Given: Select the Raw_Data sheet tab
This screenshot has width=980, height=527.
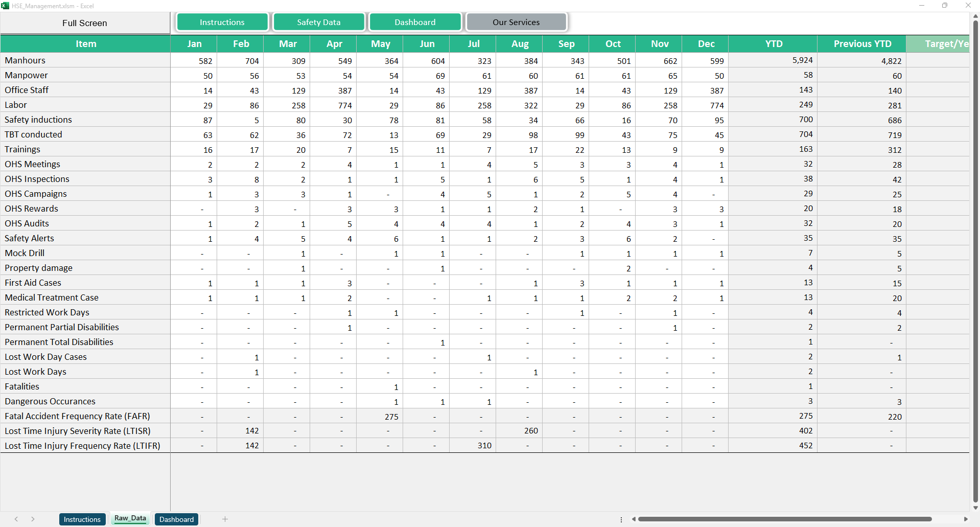Looking at the screenshot, I should (x=130, y=518).
